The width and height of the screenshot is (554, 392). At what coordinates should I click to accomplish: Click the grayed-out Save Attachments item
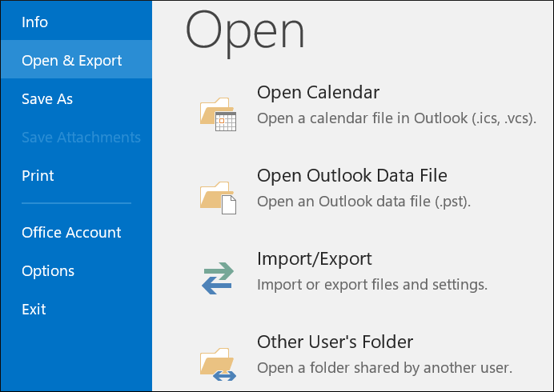76,138
